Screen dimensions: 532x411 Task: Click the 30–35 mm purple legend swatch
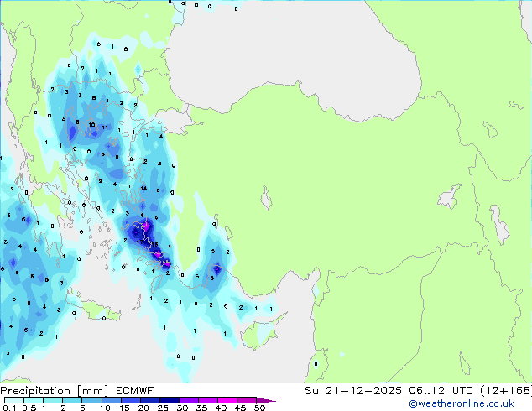188,400
